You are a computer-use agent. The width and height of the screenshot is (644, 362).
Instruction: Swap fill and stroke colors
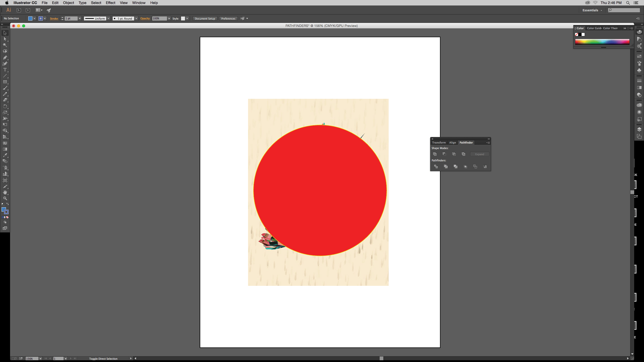[8, 204]
